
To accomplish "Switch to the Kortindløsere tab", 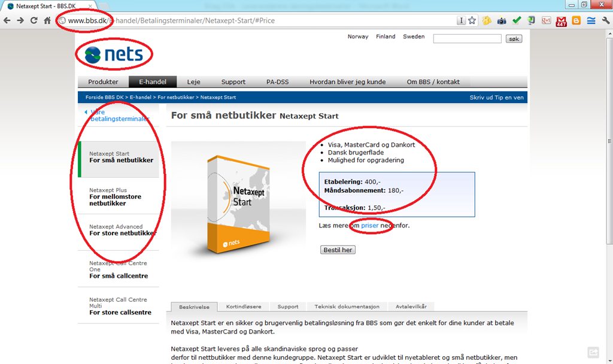I will pyautogui.click(x=244, y=307).
